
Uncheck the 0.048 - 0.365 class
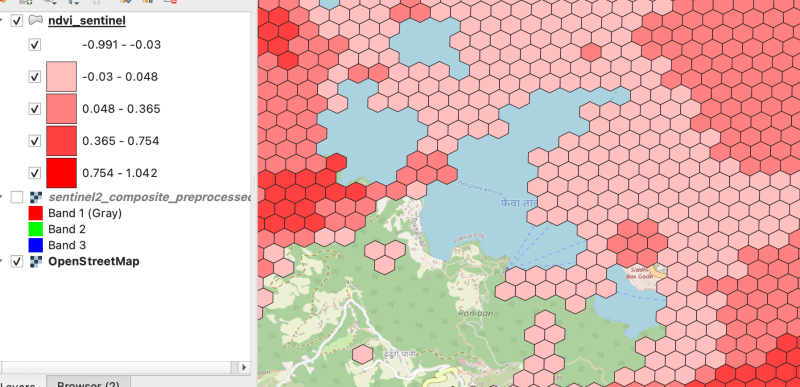(x=34, y=109)
